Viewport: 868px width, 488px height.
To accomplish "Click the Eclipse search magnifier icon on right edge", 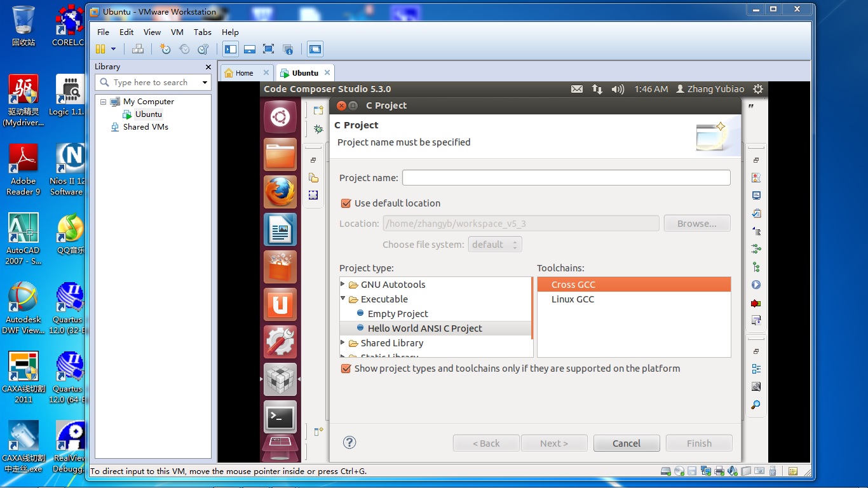I will pyautogui.click(x=756, y=405).
